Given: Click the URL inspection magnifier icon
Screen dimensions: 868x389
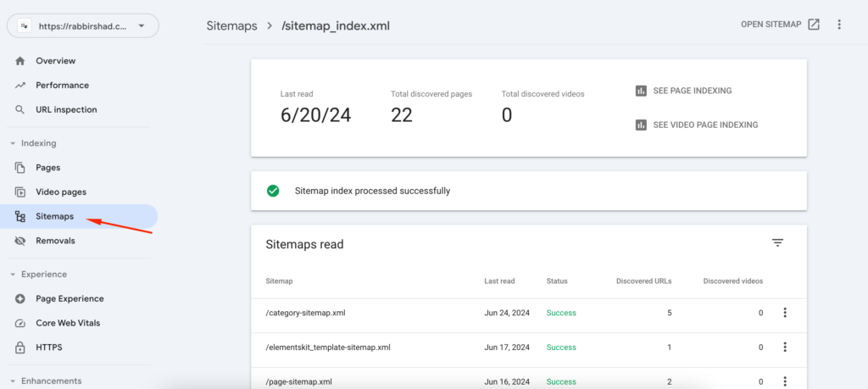Looking at the screenshot, I should pyautogui.click(x=20, y=109).
